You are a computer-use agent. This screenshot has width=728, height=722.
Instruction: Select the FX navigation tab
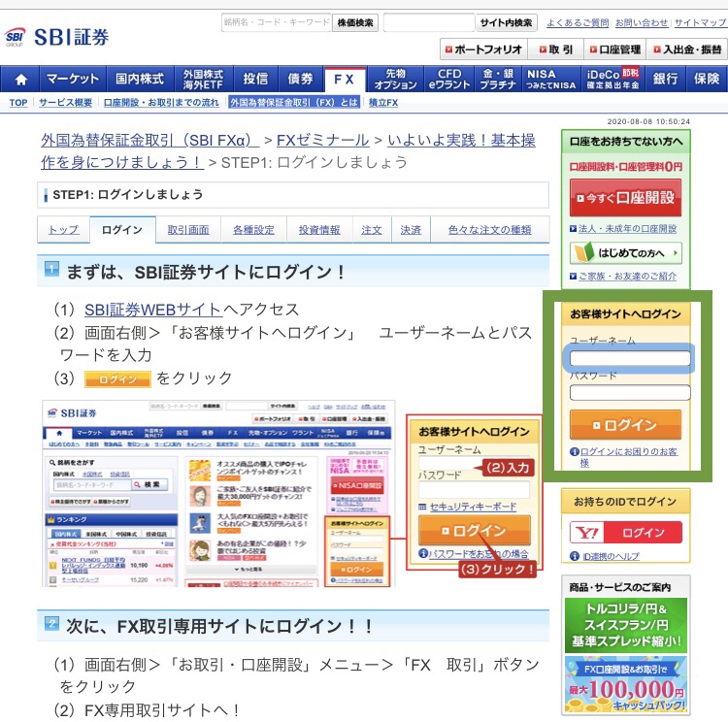click(344, 80)
